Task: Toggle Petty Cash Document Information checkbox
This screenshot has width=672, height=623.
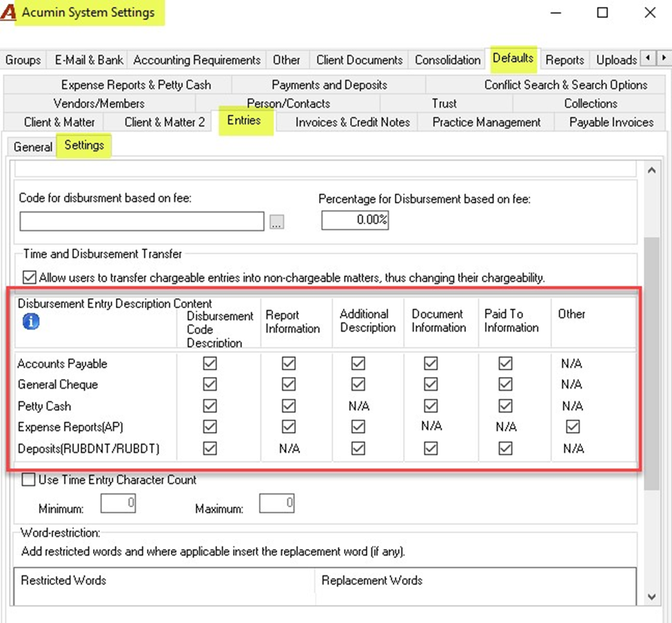Action: pos(431,405)
